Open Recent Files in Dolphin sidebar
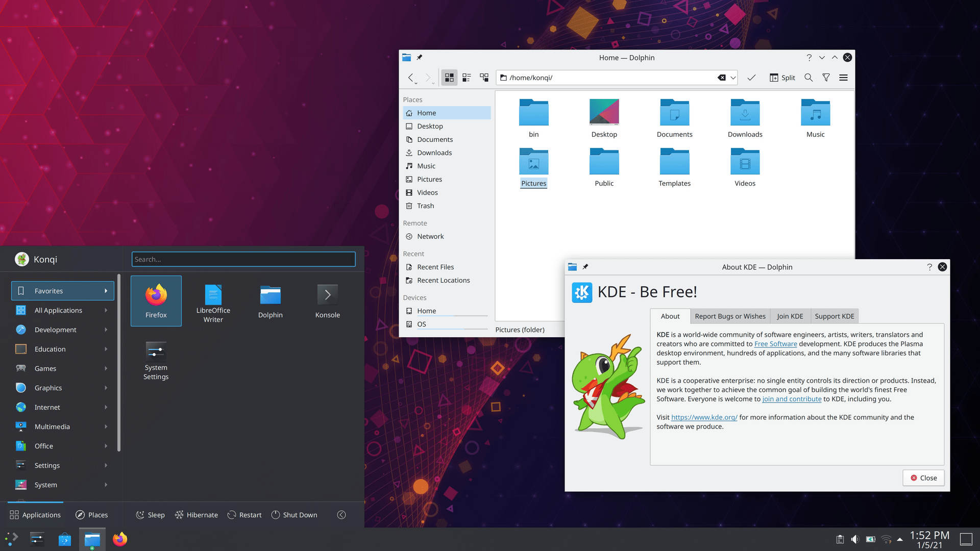Image resolution: width=980 pixels, height=551 pixels. pos(447,267)
